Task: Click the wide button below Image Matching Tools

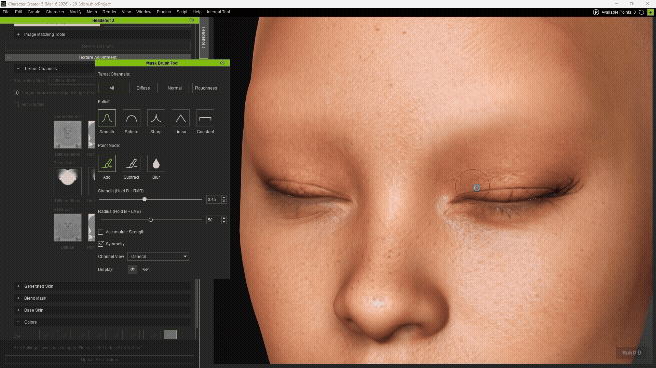Action: (98, 46)
